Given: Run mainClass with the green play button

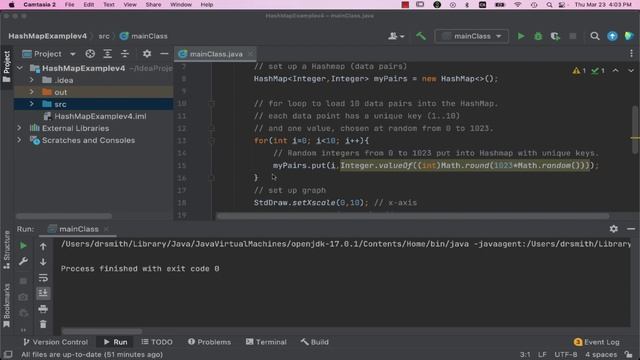Looking at the screenshot, I should pyautogui.click(x=521, y=36).
